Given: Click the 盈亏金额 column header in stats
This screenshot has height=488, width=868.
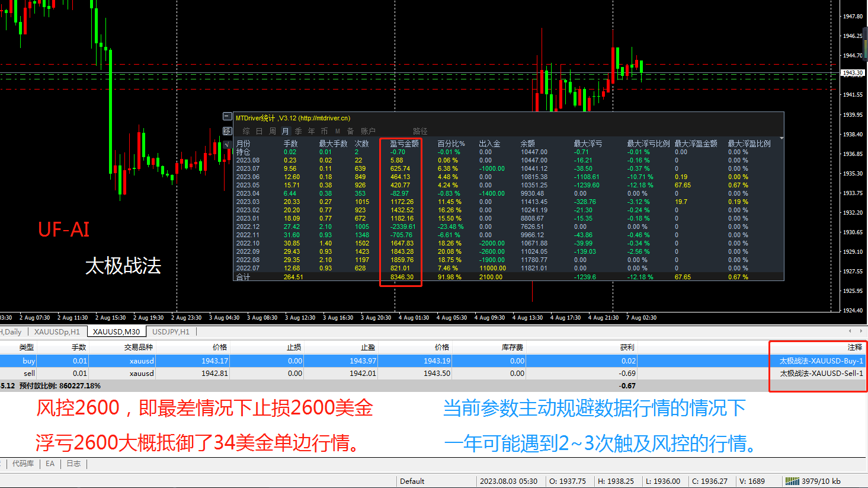Looking at the screenshot, I should click(404, 143).
